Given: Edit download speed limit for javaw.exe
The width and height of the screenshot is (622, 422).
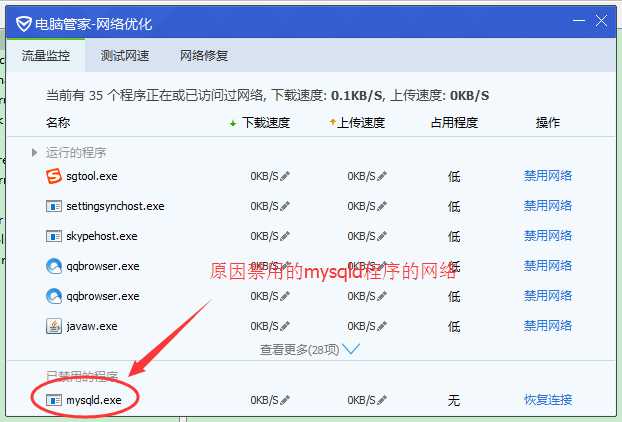Looking at the screenshot, I should 285,326.
